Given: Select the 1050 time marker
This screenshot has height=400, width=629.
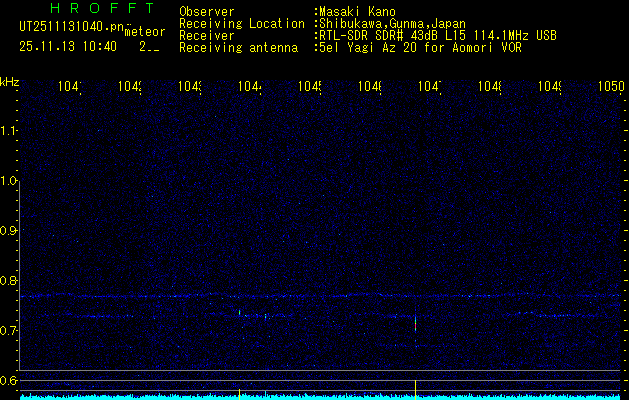Looking at the screenshot, I should [x=610, y=87].
